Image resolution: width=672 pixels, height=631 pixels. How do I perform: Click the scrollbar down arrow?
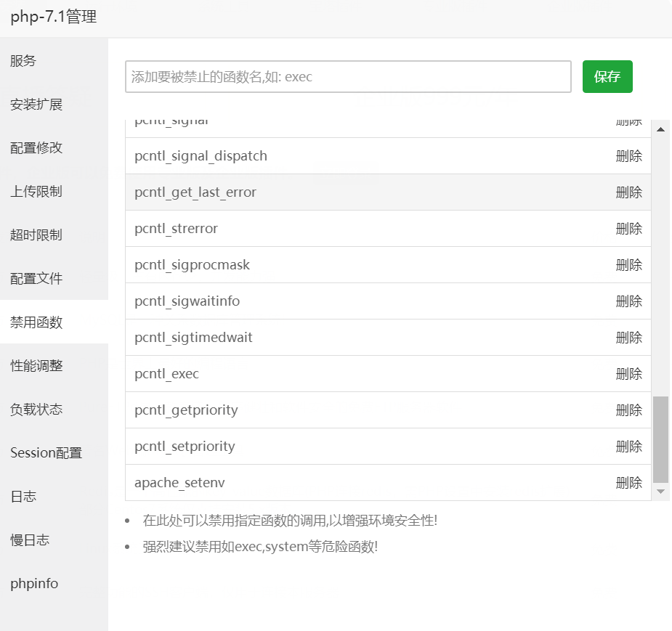click(x=660, y=491)
